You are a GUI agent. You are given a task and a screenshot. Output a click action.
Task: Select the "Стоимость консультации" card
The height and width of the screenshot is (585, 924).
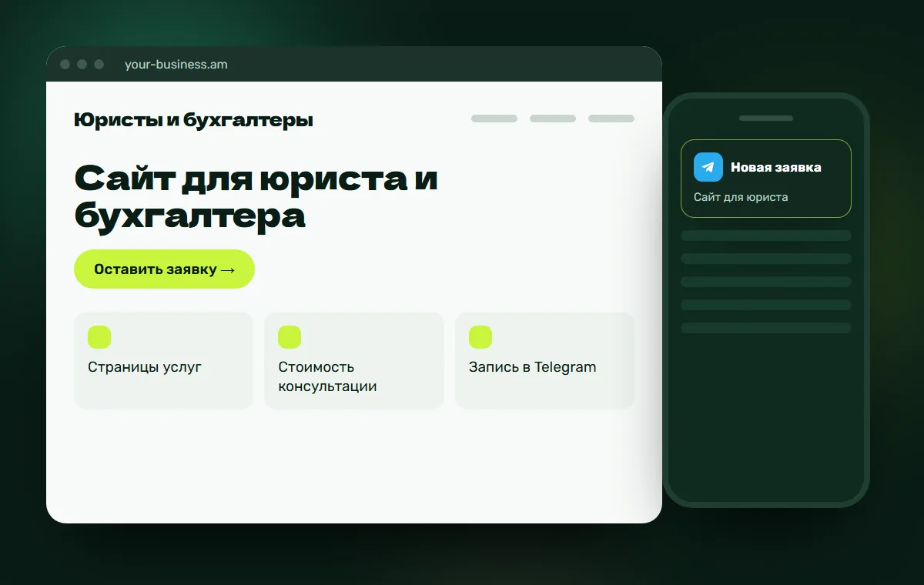pyautogui.click(x=354, y=360)
